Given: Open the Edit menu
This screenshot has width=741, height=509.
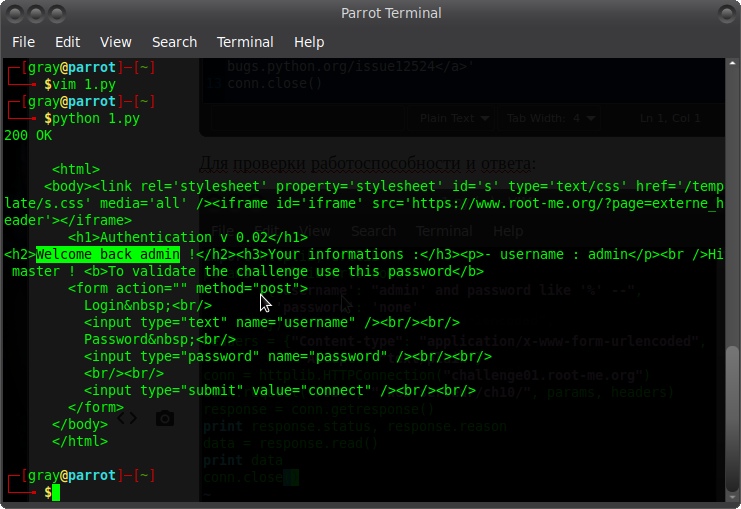Looking at the screenshot, I should pos(68,42).
